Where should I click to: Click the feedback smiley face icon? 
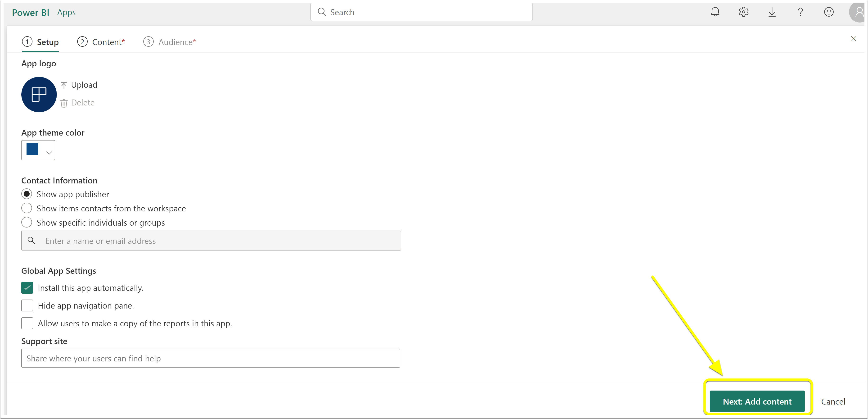pos(829,12)
